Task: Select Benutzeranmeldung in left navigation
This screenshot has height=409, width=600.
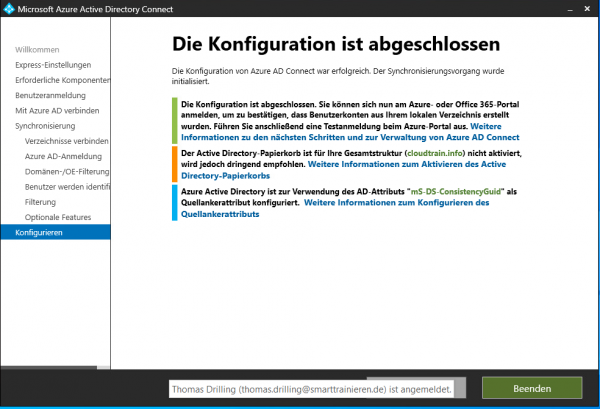Action: 48,95
